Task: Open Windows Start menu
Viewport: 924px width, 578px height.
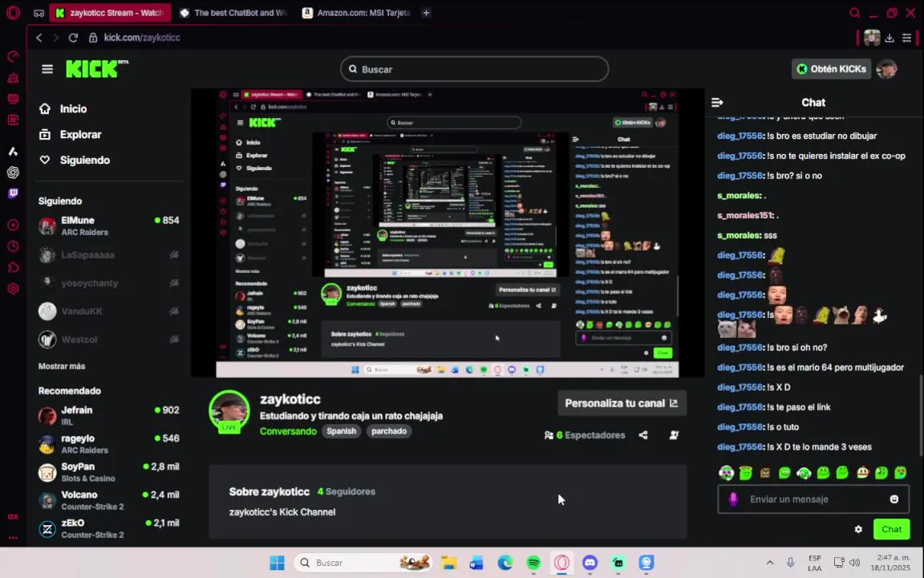Action: 277,563
